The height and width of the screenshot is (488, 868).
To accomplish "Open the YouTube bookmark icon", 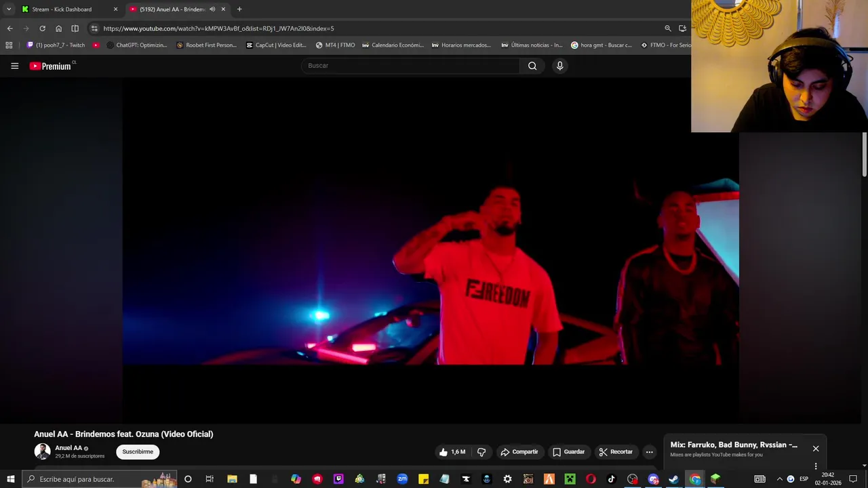I will pyautogui.click(x=96, y=45).
